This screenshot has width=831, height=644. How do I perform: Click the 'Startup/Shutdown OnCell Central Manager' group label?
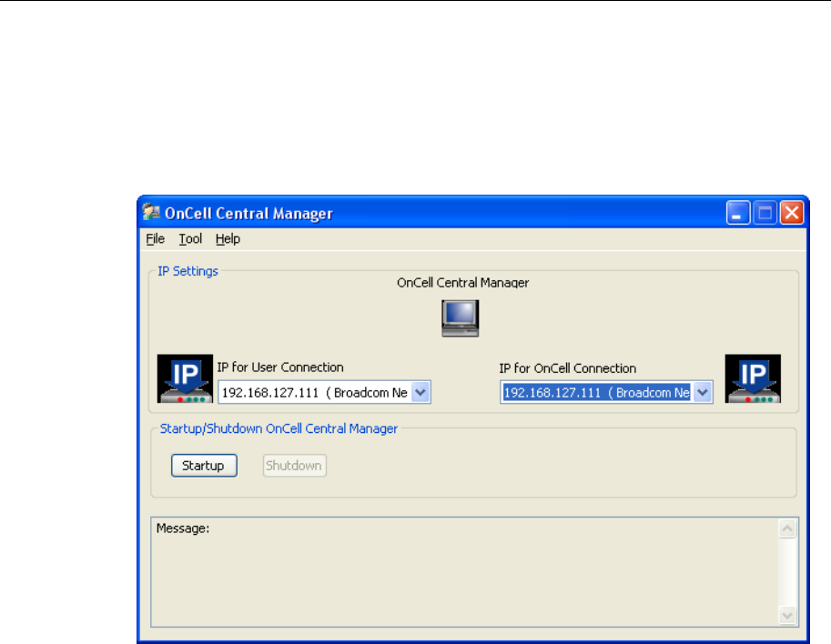[279, 429]
